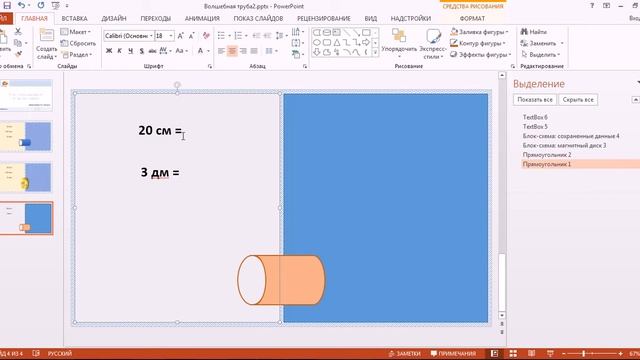Open the Выделить select dropdown
The image size is (640, 360).
coord(541,54)
